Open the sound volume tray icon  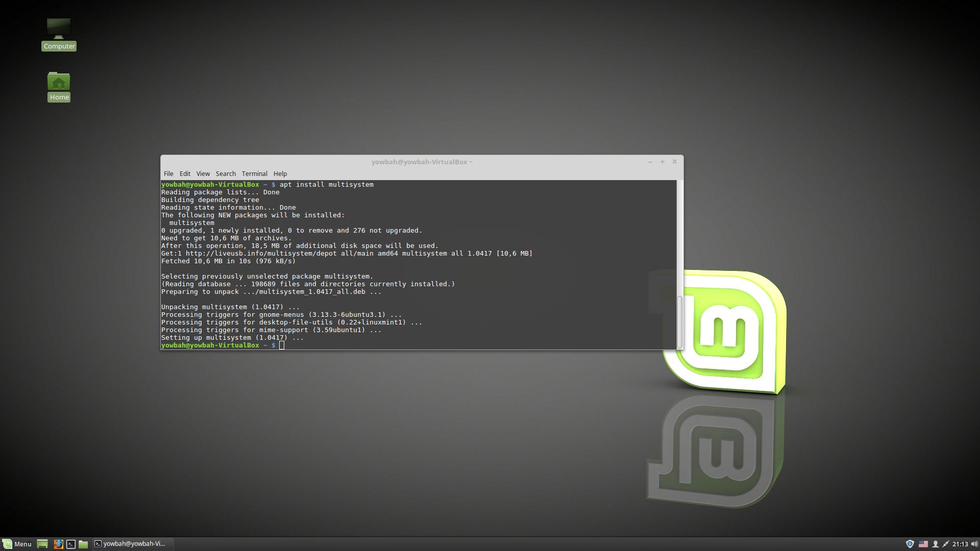(x=974, y=544)
